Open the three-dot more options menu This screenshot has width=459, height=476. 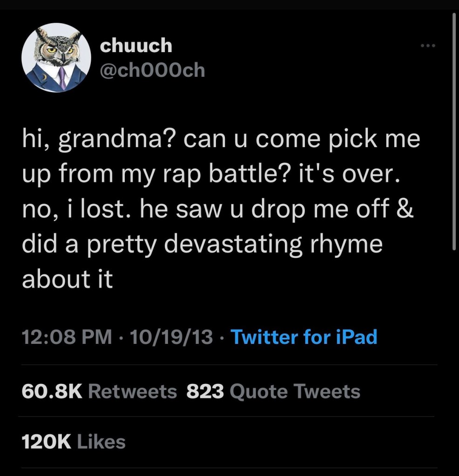click(x=427, y=46)
